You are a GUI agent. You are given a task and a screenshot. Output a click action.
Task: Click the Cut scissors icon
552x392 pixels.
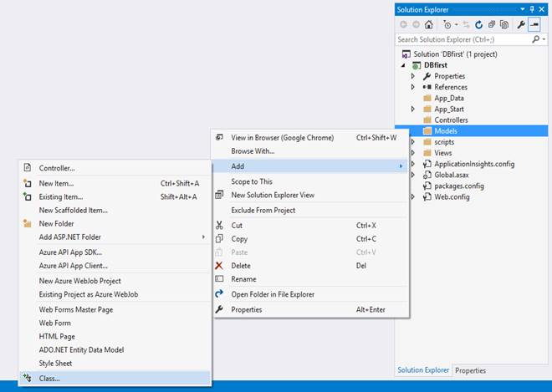click(x=219, y=225)
